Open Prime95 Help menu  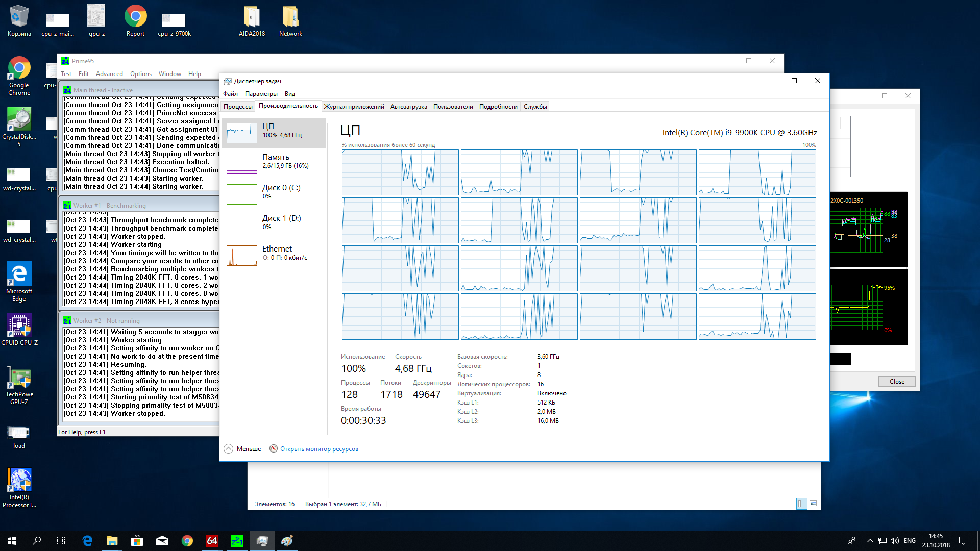click(x=194, y=74)
